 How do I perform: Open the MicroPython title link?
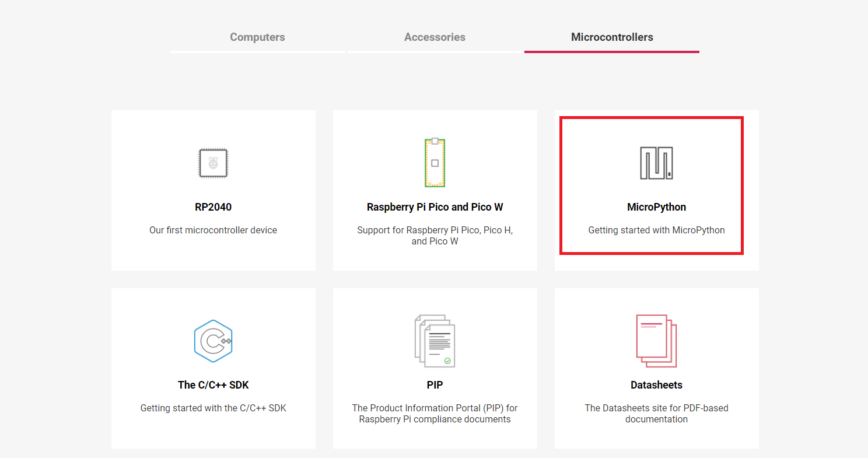click(x=656, y=207)
